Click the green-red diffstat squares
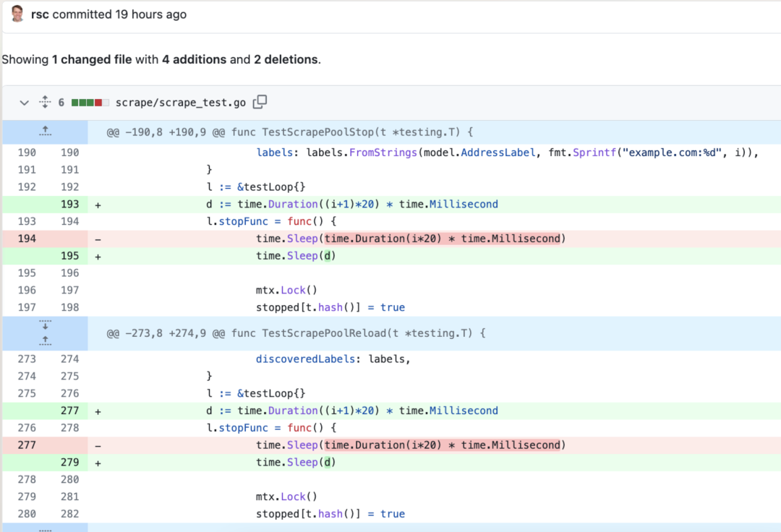The image size is (781, 532). point(90,103)
